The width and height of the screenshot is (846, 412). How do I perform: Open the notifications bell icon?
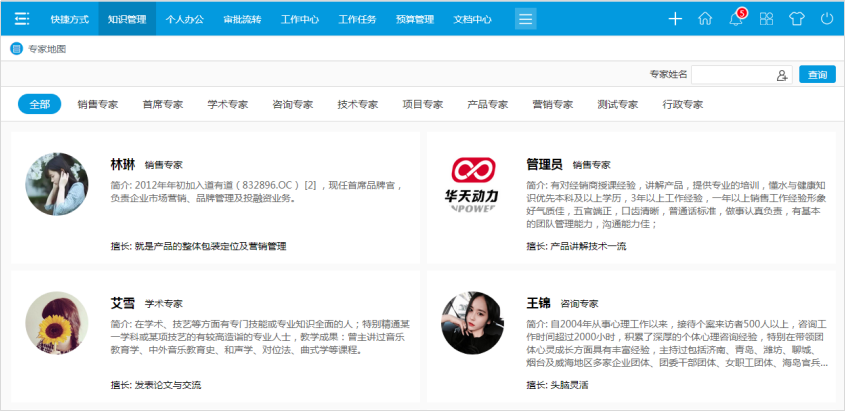(735, 19)
